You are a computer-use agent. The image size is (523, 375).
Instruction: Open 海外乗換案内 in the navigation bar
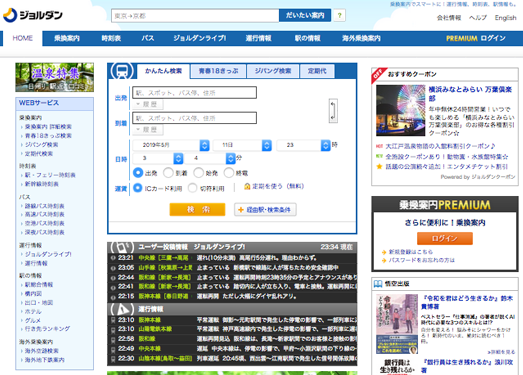(361, 38)
